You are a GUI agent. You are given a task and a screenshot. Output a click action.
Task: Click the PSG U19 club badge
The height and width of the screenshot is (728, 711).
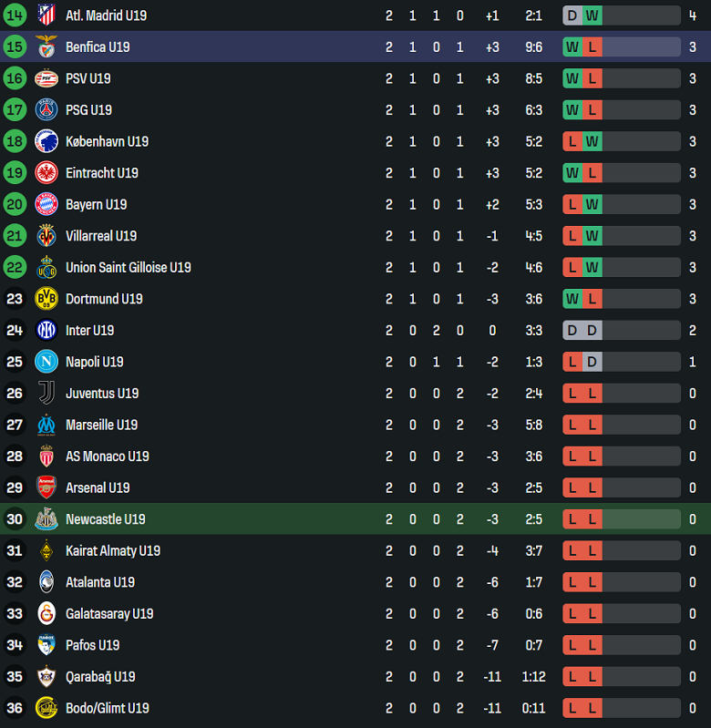[46, 110]
